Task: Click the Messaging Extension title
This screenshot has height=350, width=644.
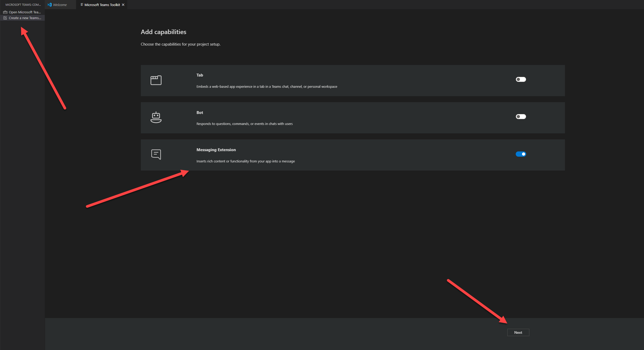Action: 216,150
